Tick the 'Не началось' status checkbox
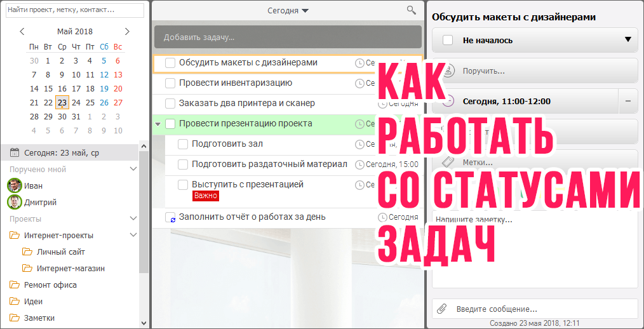 click(448, 40)
